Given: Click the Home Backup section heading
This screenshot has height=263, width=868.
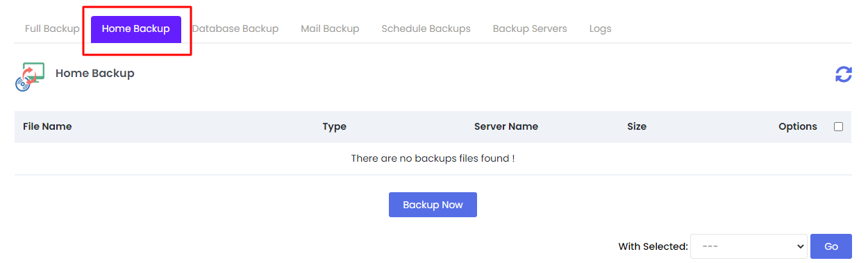Looking at the screenshot, I should [95, 73].
